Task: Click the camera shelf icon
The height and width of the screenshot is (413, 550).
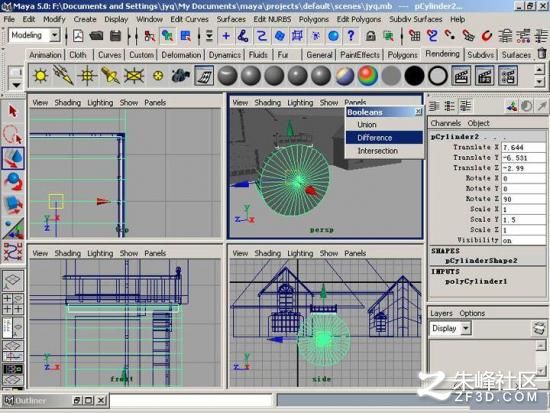Action: click(x=181, y=75)
